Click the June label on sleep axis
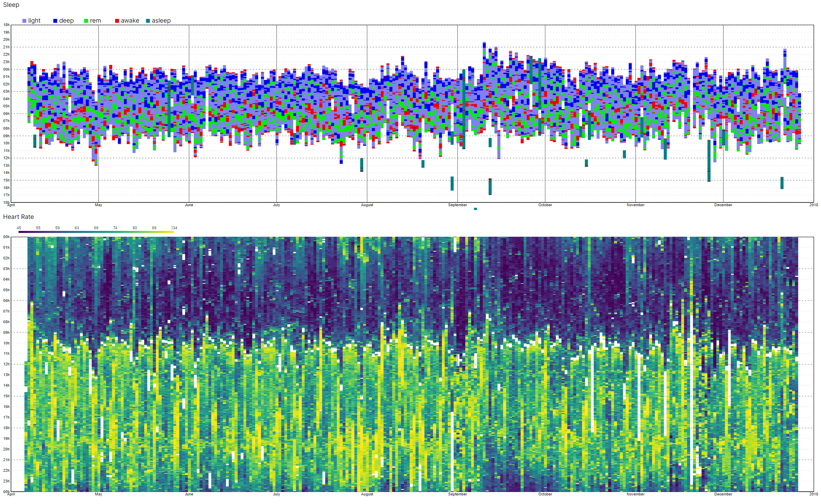Screen dimensions: 821x504 [189, 205]
